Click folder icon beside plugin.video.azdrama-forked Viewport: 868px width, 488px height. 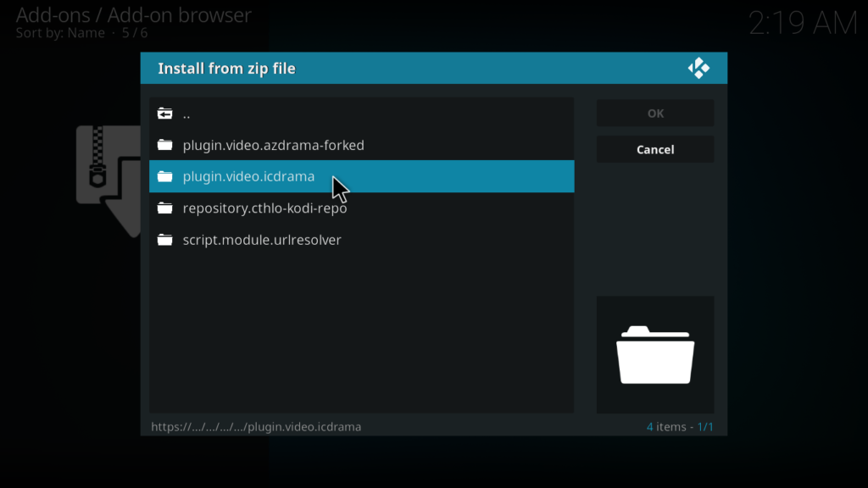tap(164, 145)
